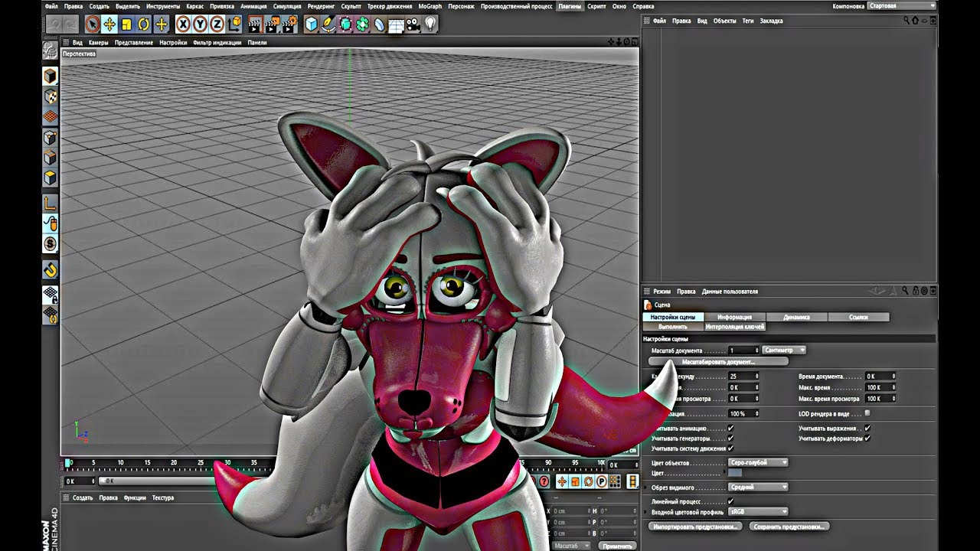Add a light object

pyautogui.click(x=431, y=24)
